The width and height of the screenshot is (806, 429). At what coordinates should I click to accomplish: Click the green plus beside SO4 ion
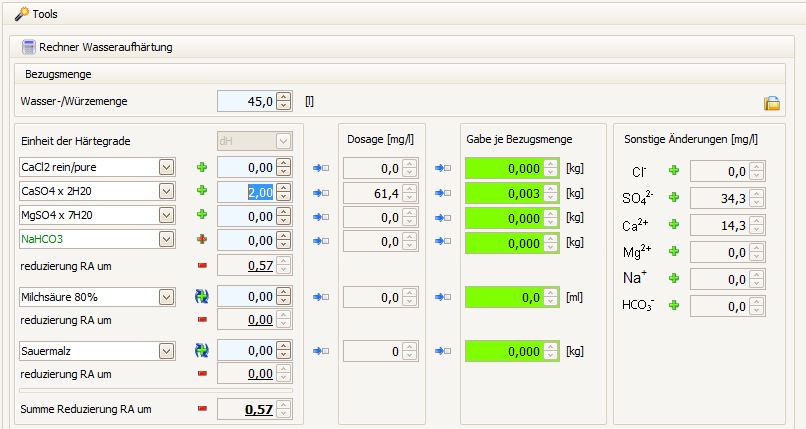(673, 198)
